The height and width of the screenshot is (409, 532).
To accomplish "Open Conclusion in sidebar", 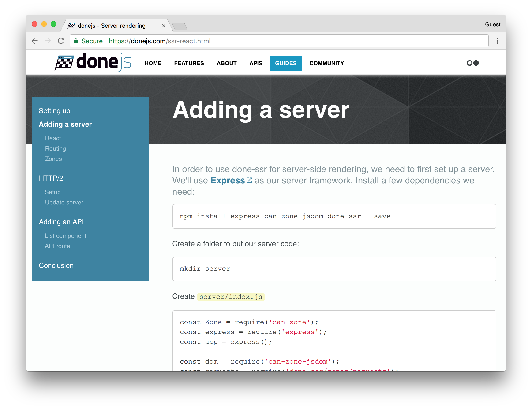I will pos(56,265).
